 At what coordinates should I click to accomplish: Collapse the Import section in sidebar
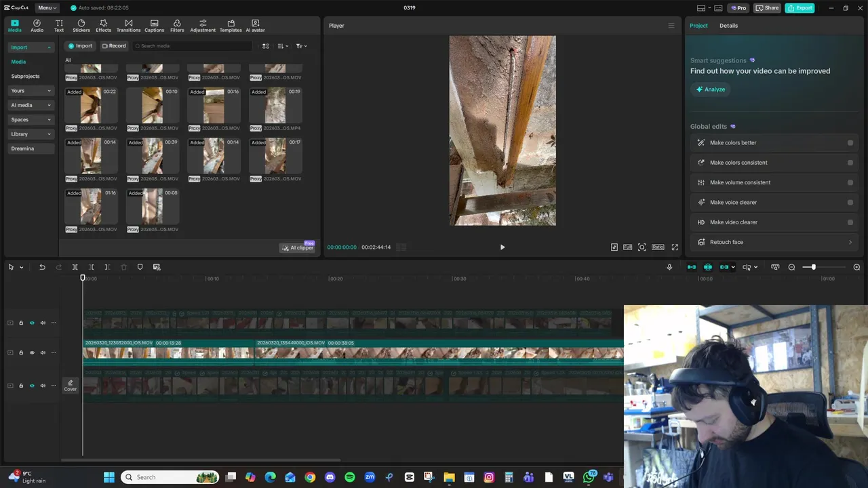[x=49, y=47]
